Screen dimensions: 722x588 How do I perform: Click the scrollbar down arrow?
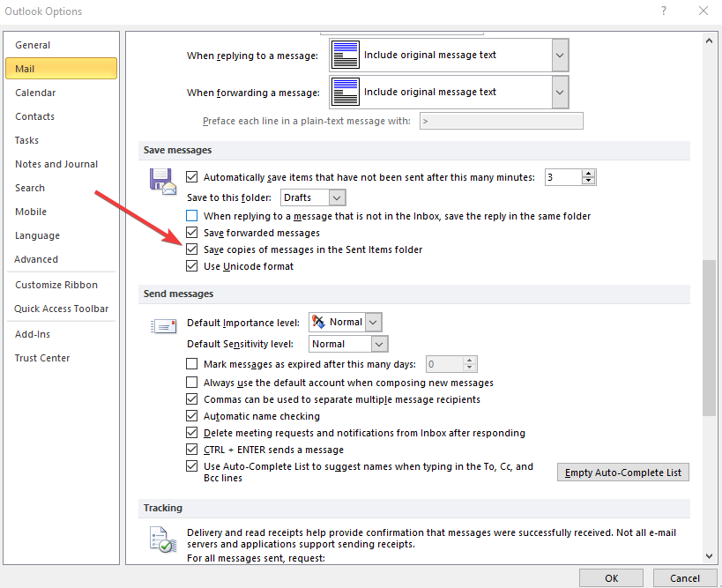[709, 556]
